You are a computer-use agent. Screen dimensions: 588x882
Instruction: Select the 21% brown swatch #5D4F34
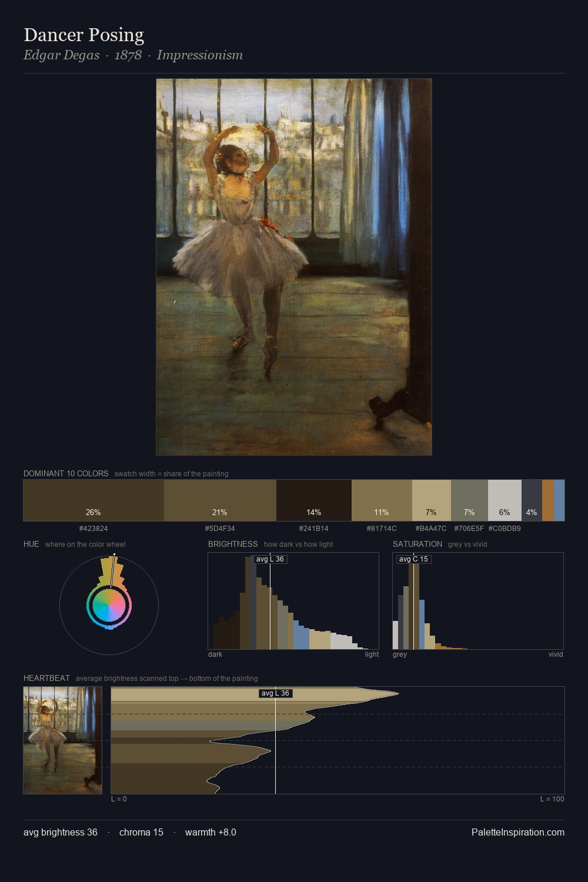pos(220,500)
